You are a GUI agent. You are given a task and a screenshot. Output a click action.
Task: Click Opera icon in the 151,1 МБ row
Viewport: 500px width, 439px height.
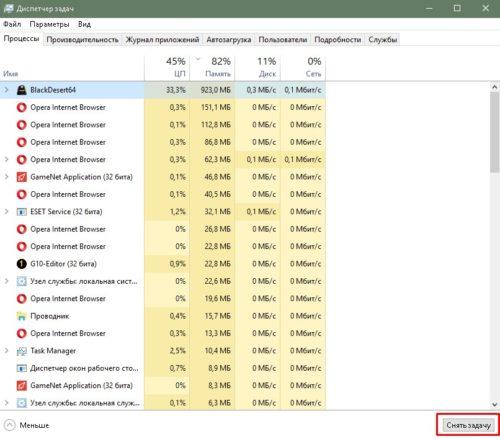click(x=22, y=107)
